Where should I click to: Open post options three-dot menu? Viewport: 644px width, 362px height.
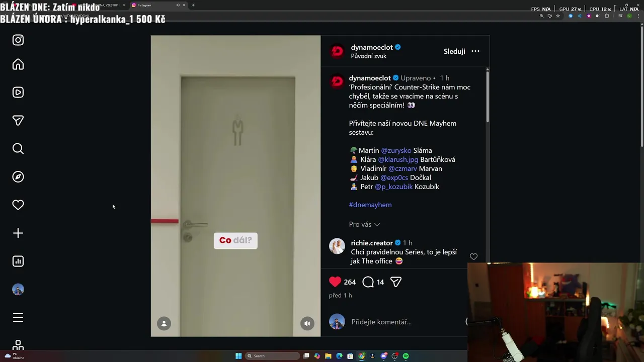pos(475,51)
